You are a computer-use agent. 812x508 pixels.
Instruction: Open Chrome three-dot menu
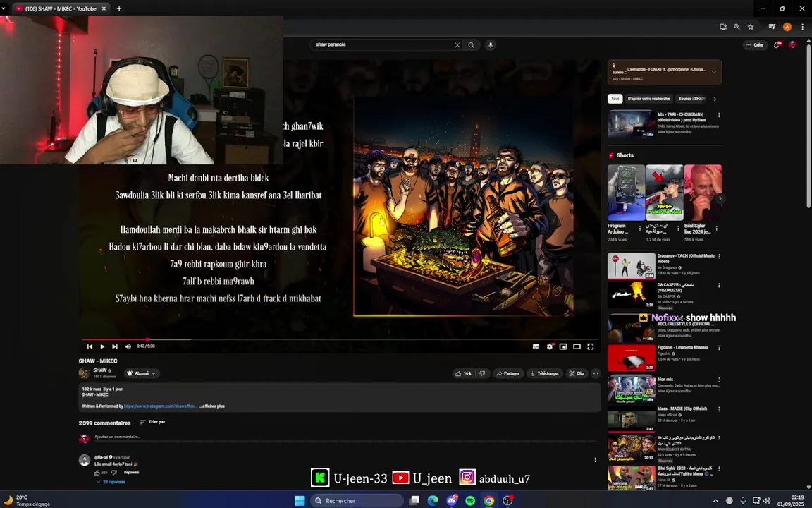tap(803, 27)
